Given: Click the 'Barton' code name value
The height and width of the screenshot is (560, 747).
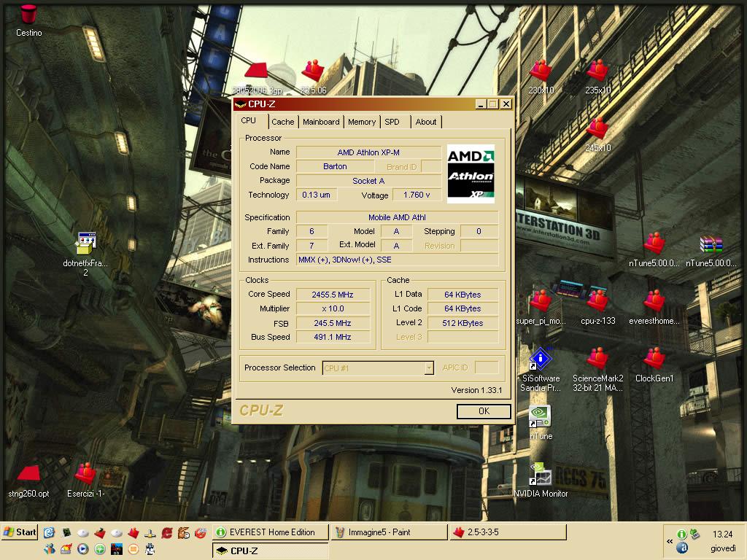Looking at the screenshot, I should click(335, 167).
